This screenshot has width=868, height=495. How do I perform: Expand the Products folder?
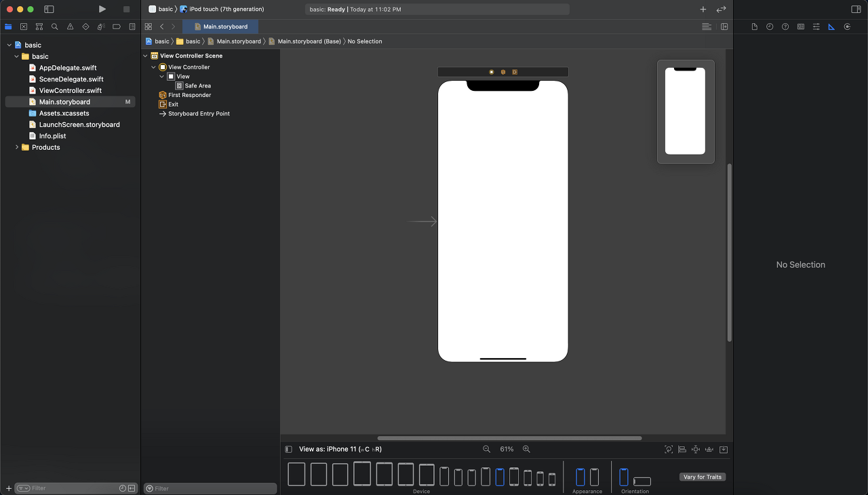tap(17, 147)
